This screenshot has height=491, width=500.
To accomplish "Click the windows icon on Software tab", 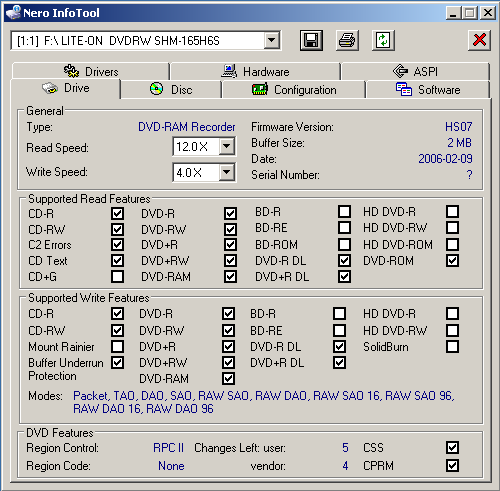I will [404, 89].
